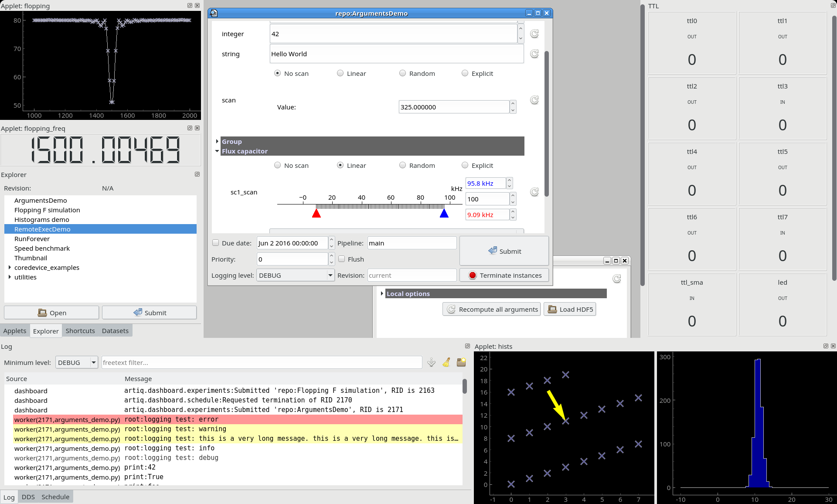Screen dimensions: 837x504
Task: Click recompute icon next to integer argument
Action: (534, 34)
